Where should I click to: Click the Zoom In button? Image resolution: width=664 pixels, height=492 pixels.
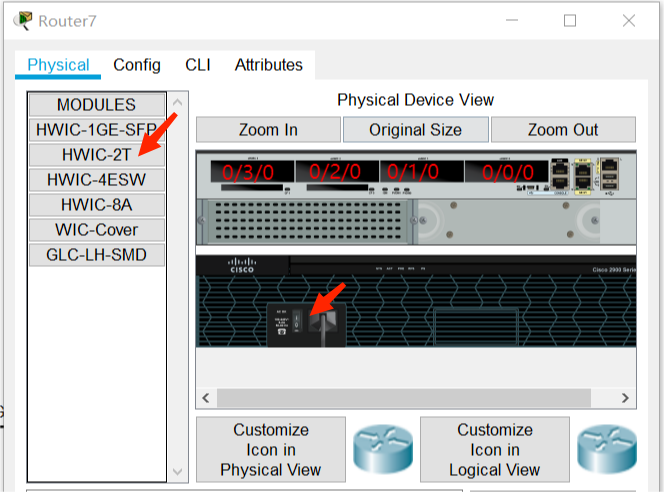click(x=268, y=130)
